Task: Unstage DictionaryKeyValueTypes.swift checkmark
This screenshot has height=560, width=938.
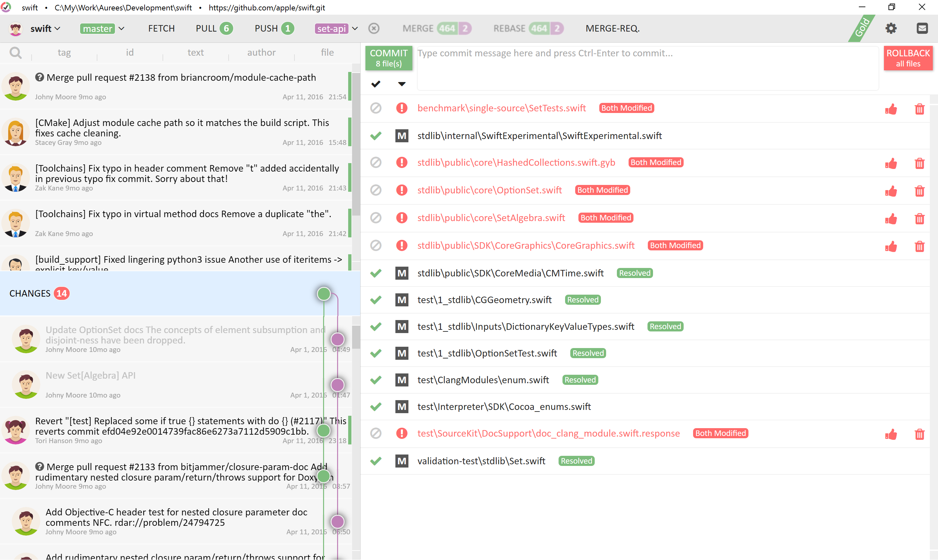Action: tap(376, 327)
